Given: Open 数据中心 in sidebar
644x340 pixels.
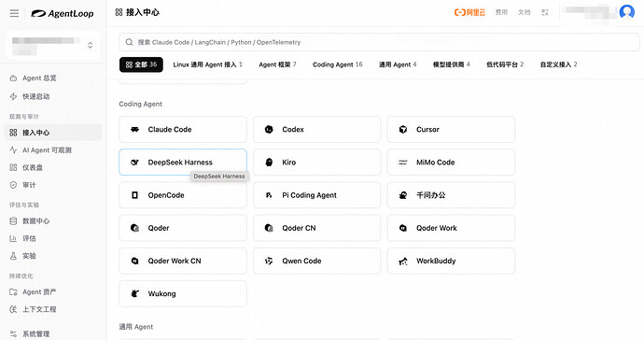Looking at the screenshot, I should pyautogui.click(x=53, y=220).
